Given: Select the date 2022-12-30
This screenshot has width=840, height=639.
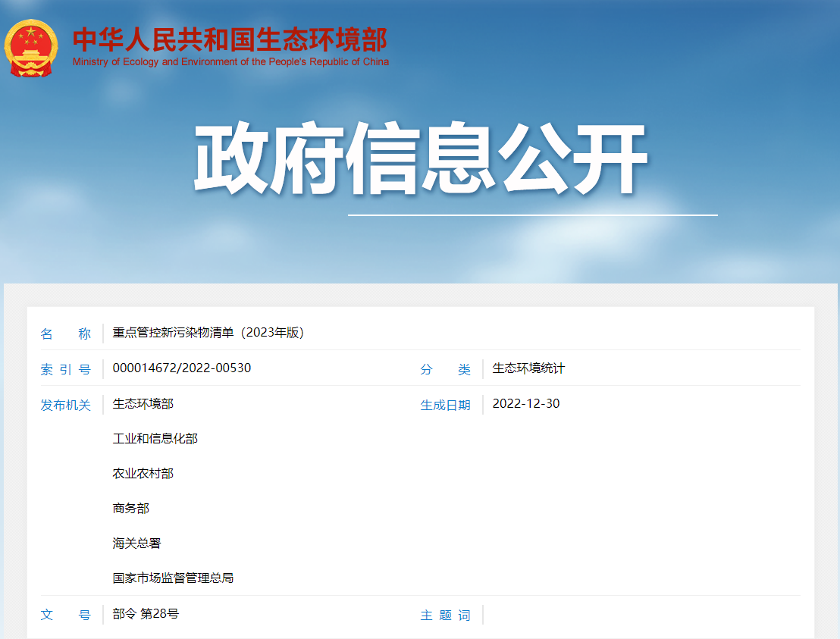Looking at the screenshot, I should point(526,403).
